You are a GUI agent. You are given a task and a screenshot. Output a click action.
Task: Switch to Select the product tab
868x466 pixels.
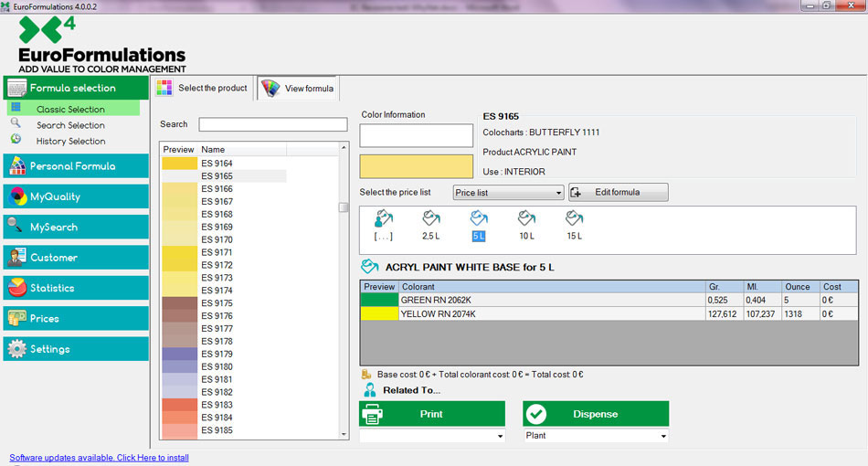pyautogui.click(x=203, y=88)
